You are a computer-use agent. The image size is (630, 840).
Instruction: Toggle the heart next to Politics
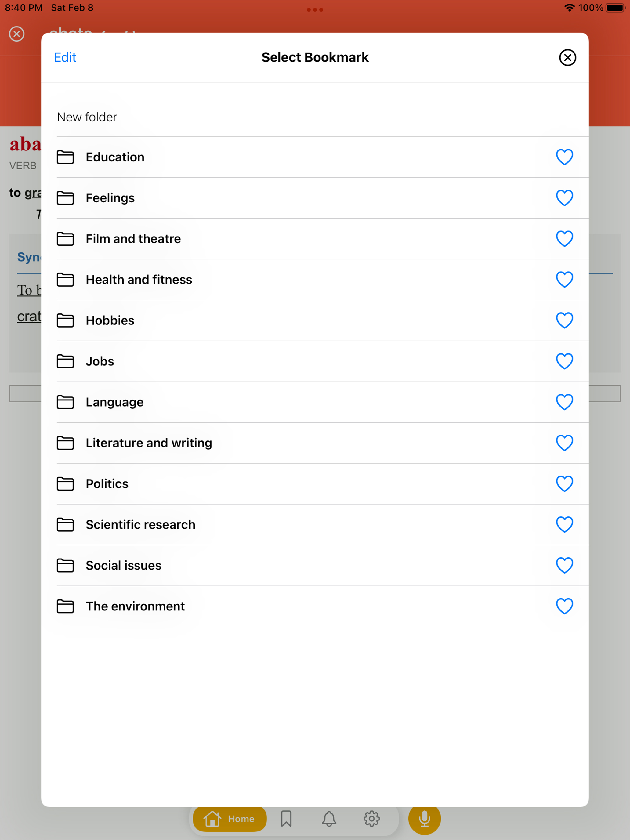click(x=564, y=484)
